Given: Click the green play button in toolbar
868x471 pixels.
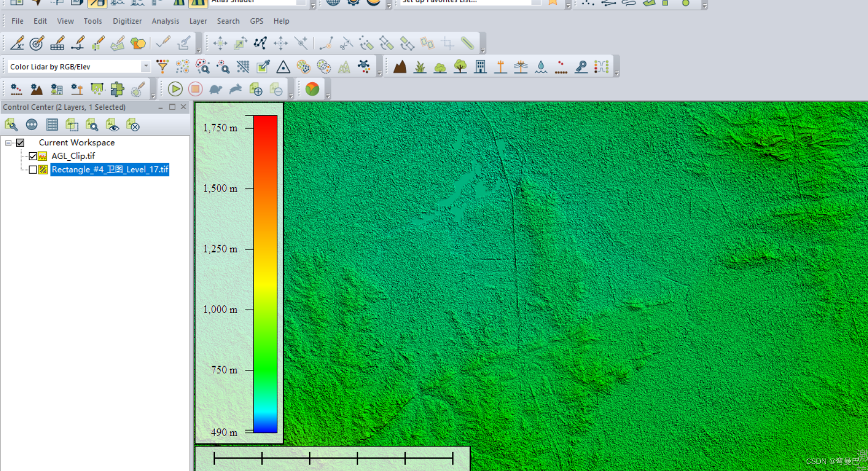Looking at the screenshot, I should tap(175, 89).
